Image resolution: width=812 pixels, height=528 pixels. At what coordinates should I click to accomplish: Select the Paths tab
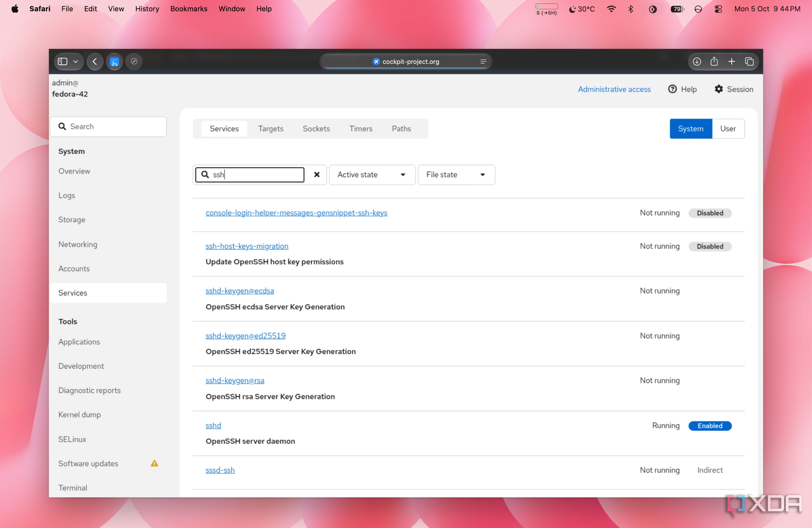(x=401, y=129)
